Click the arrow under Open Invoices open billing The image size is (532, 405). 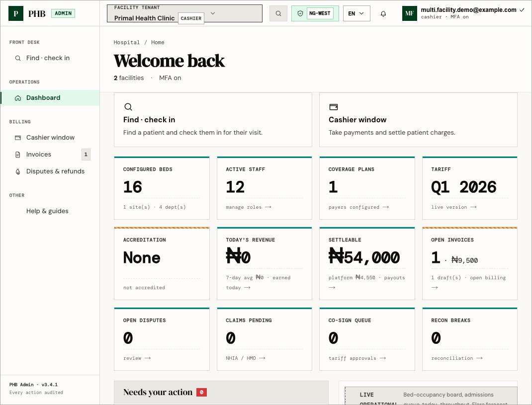[435, 288]
